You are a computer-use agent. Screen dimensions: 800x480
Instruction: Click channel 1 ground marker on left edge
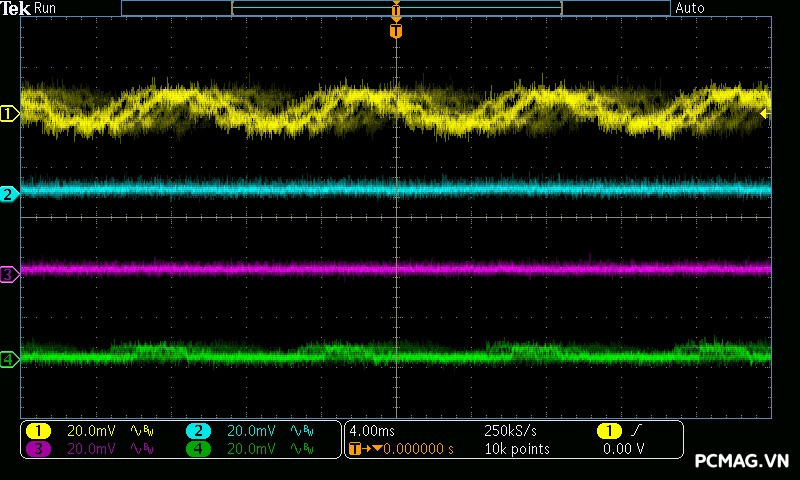[9, 114]
